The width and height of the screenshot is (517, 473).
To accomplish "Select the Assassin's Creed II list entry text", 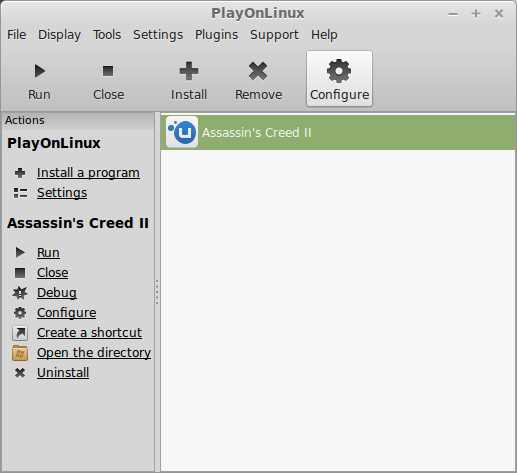I will click(x=257, y=133).
